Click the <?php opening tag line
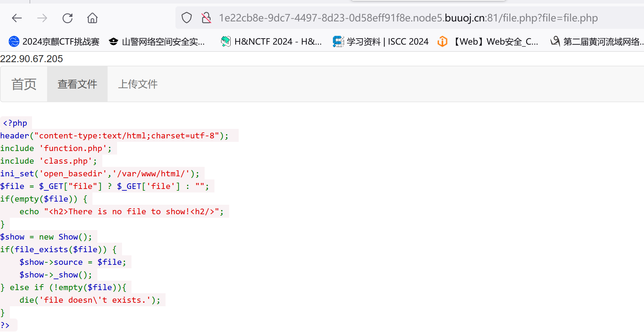This screenshot has width=644, height=334. [15, 123]
